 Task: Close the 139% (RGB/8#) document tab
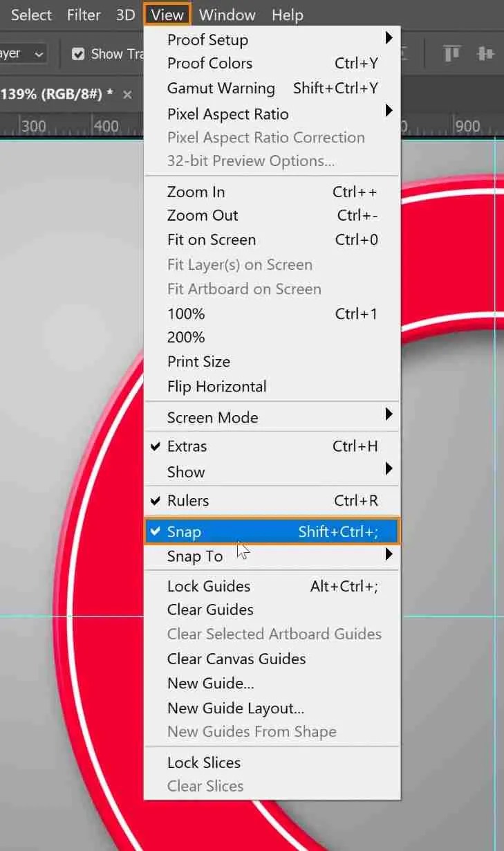[127, 95]
